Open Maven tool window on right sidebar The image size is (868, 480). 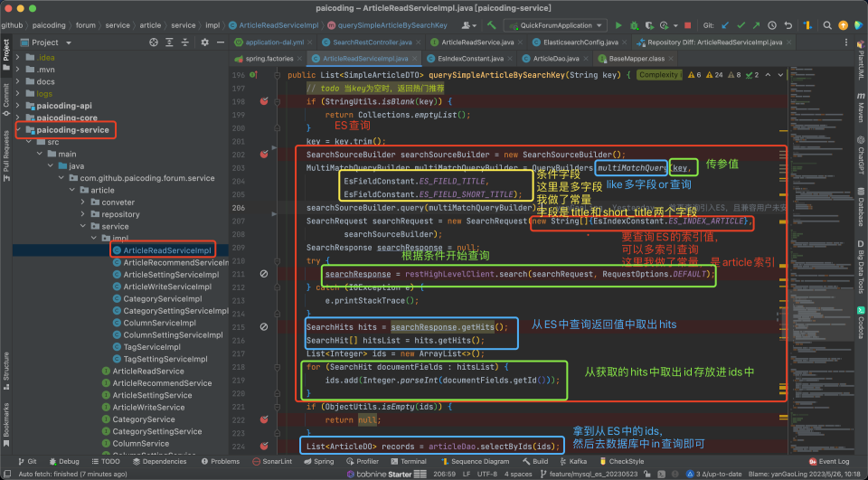point(861,108)
